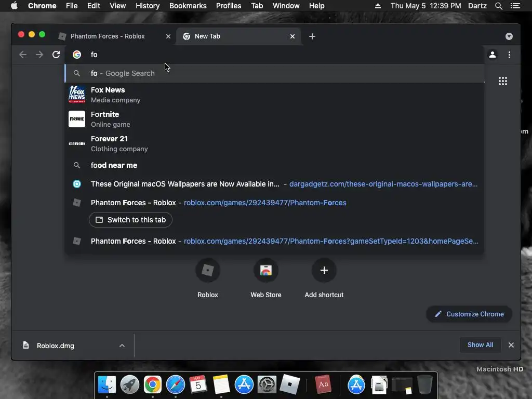Open the Chrome profile avatar menu
The image size is (532, 399).
pyautogui.click(x=493, y=55)
